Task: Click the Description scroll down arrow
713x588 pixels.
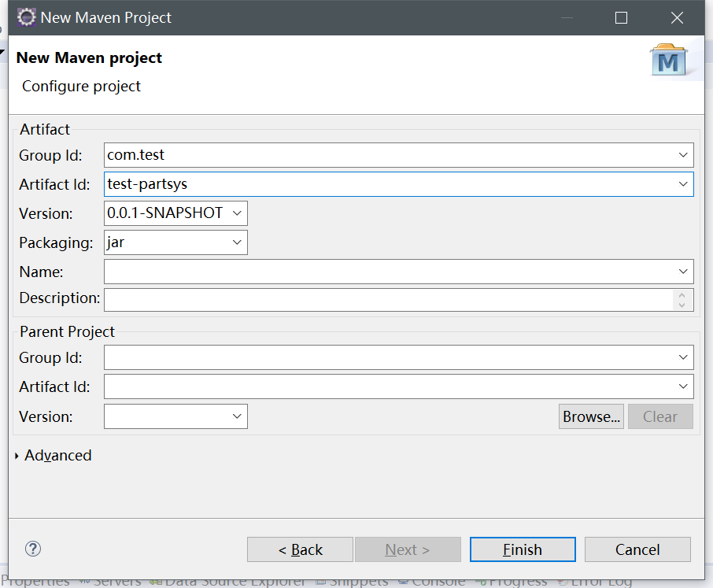Action: [x=682, y=305]
